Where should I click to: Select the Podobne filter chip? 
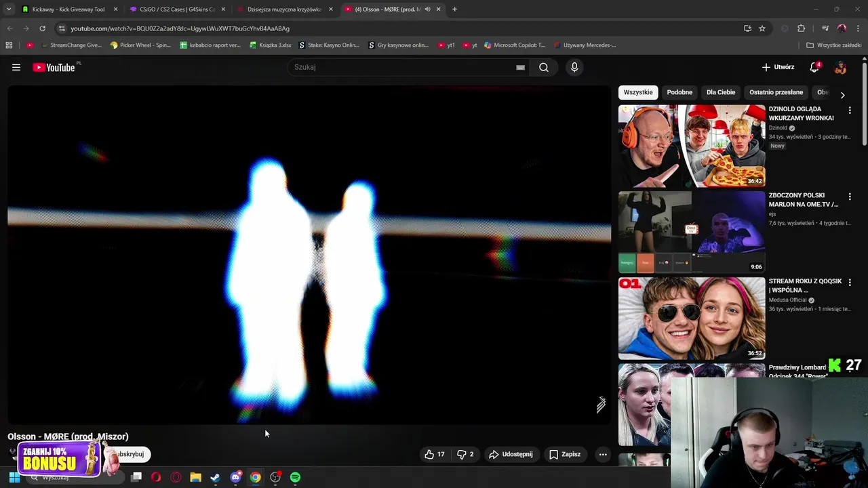(x=679, y=92)
